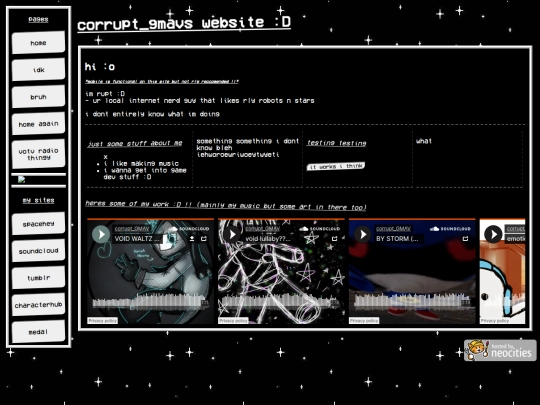The height and width of the screenshot is (405, 540).
Task: Visit the characterhub site link
Action: 38,305
